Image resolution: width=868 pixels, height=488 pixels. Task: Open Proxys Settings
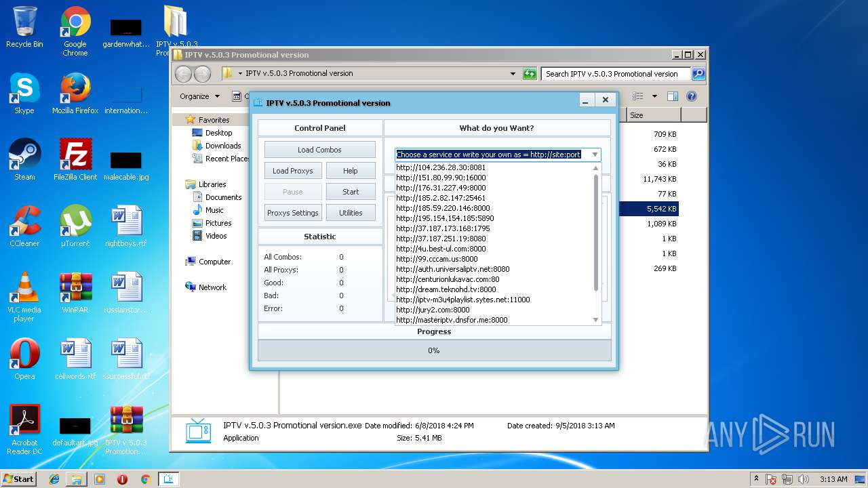coord(292,213)
